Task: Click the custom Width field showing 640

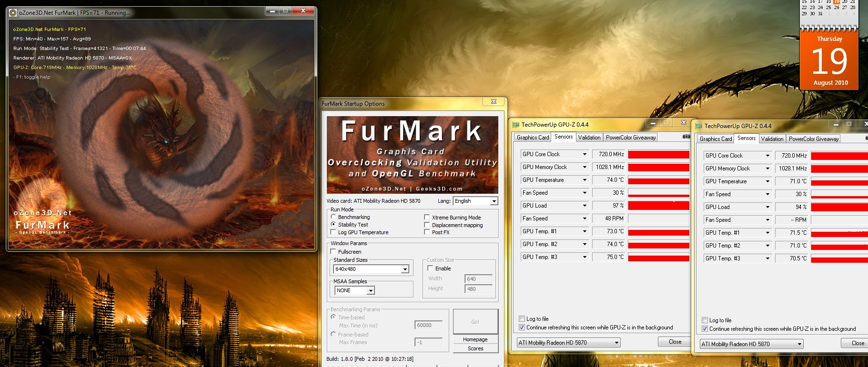Action: tap(478, 279)
